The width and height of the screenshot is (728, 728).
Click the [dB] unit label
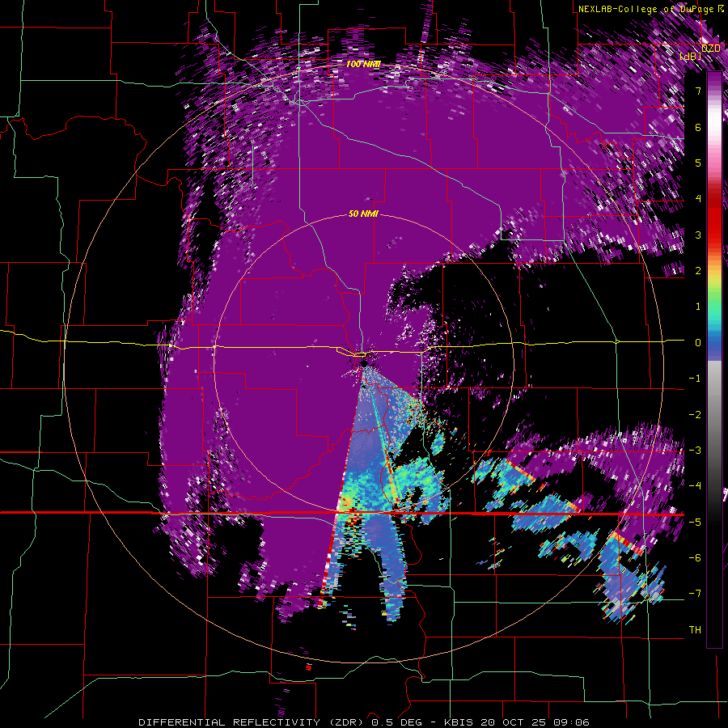pos(691,57)
